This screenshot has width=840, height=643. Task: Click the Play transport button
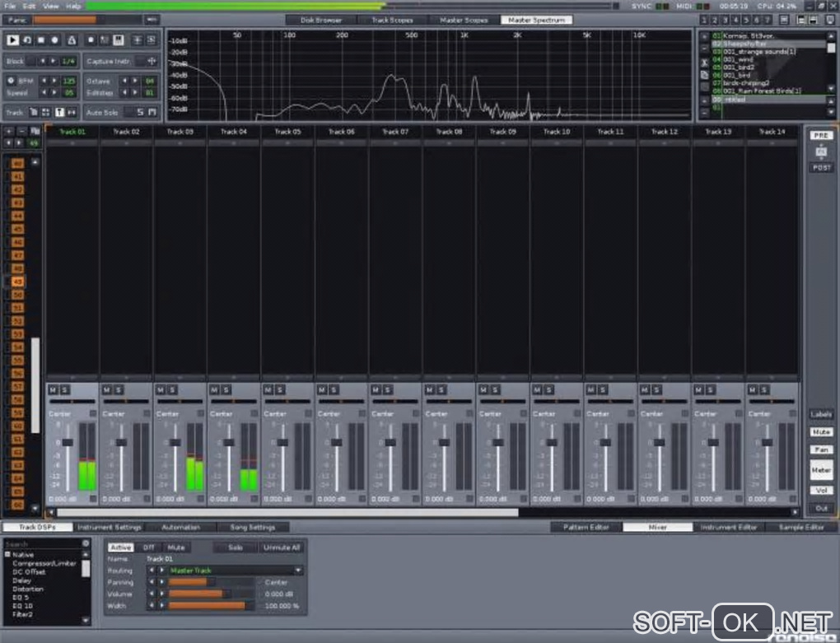[x=12, y=40]
